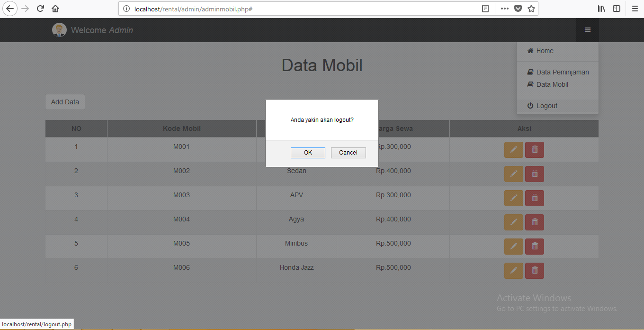Select Data Mobil in the sidebar menu
This screenshot has height=330, width=644.
552,84
